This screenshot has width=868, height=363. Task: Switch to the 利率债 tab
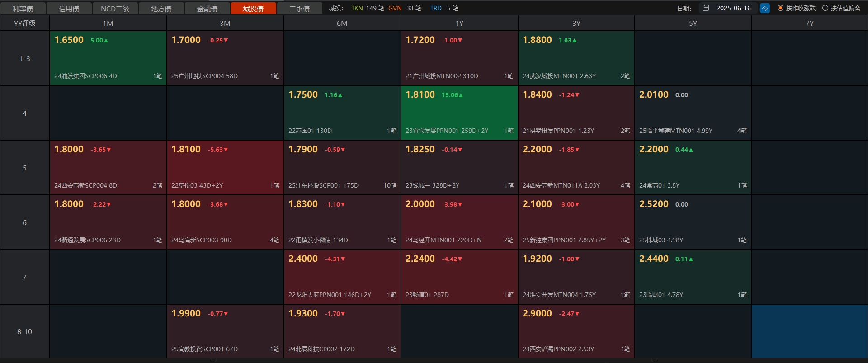[x=23, y=9]
